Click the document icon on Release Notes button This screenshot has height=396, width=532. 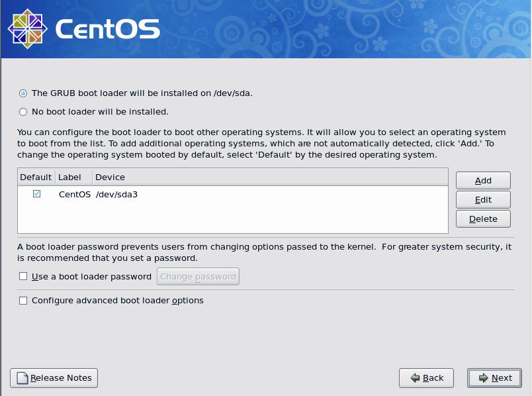(21, 378)
